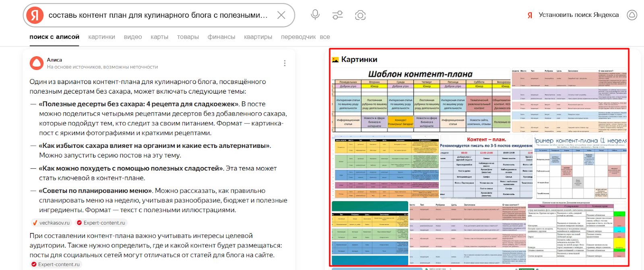Open three-dot menu in Alisa answer
The height and width of the screenshot is (270, 644).
click(x=285, y=63)
